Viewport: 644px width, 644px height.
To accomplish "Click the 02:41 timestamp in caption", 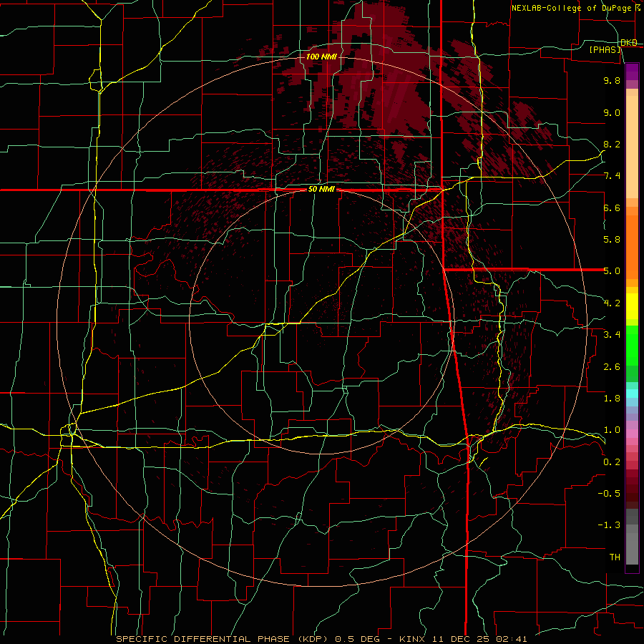I will [x=512, y=639].
